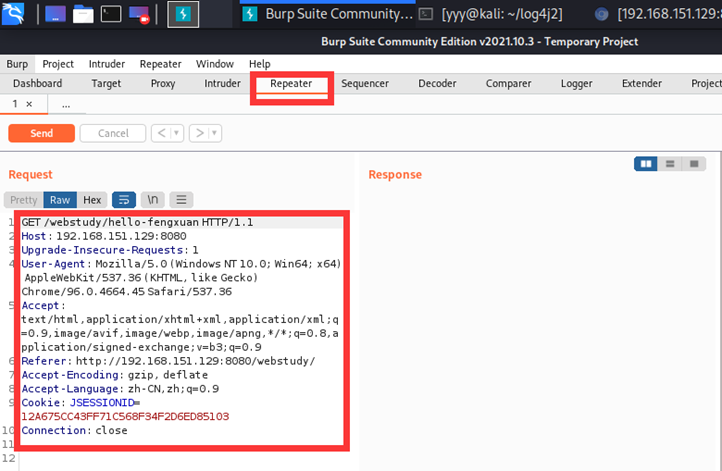Screen dimensions: 722x471
Task: Select Repeater request tab 1
Action: click(x=15, y=104)
